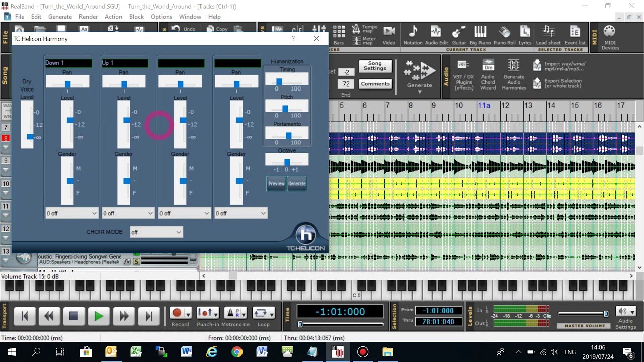The width and height of the screenshot is (644, 362).
Task: Click Preview in TC Helicon Harmony
Action: pyautogui.click(x=276, y=184)
